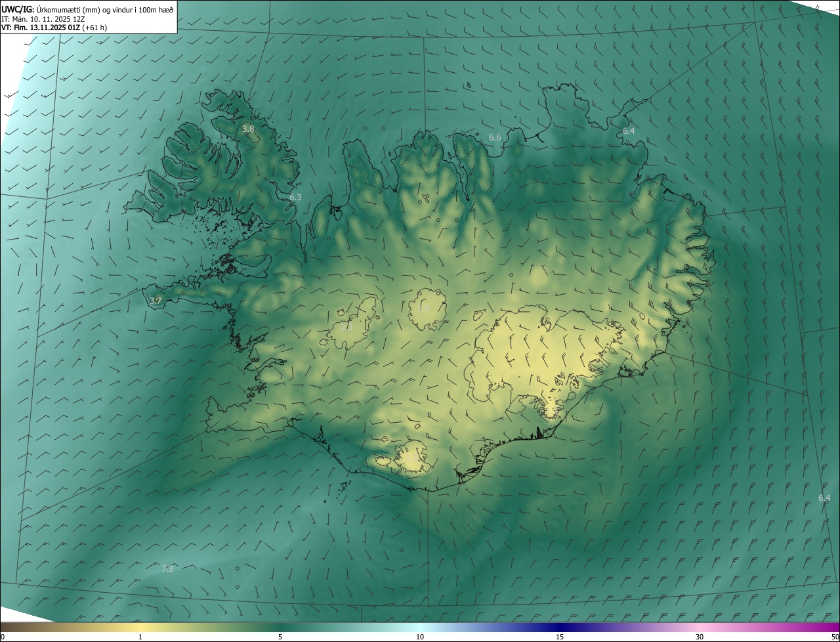Click the 6.4 value label on the northeast peninsula
840x642 pixels.
(629, 131)
